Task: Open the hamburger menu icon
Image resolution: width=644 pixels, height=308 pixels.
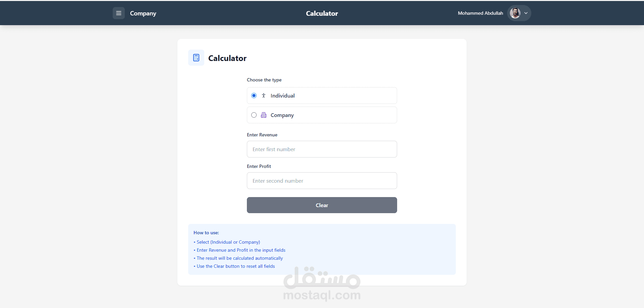Action: tap(119, 13)
